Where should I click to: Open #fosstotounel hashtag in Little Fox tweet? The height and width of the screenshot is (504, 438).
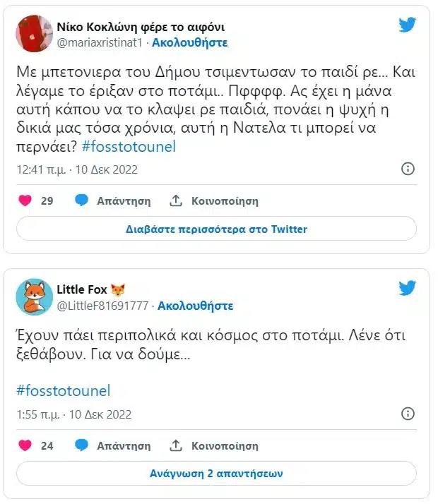(x=64, y=390)
